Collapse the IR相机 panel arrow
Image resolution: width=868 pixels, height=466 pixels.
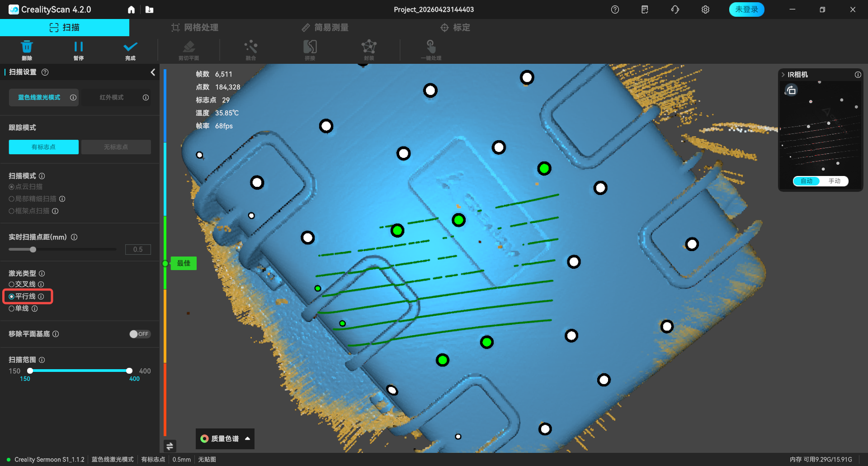pos(783,75)
